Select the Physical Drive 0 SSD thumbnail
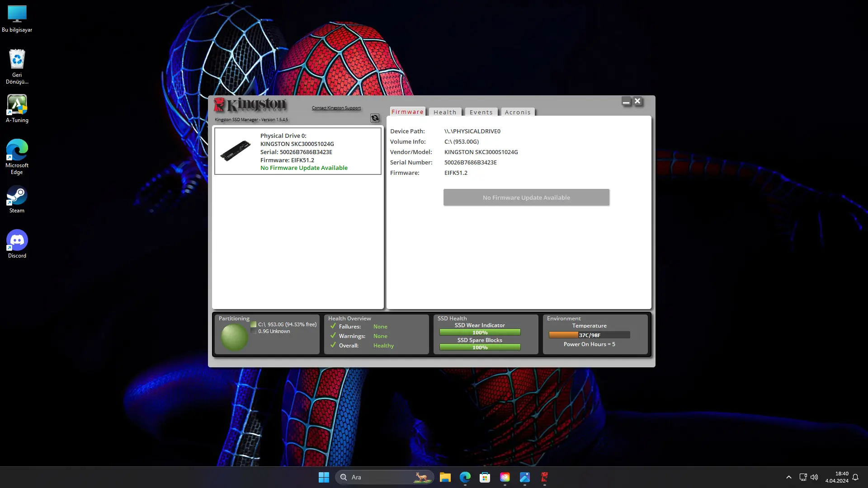This screenshot has height=488, width=868. tap(235, 150)
